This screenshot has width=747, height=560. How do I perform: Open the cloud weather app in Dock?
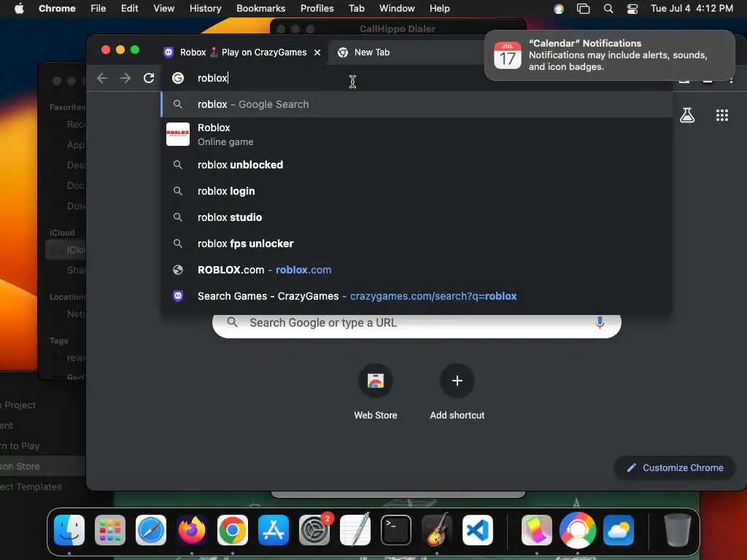coord(619,530)
